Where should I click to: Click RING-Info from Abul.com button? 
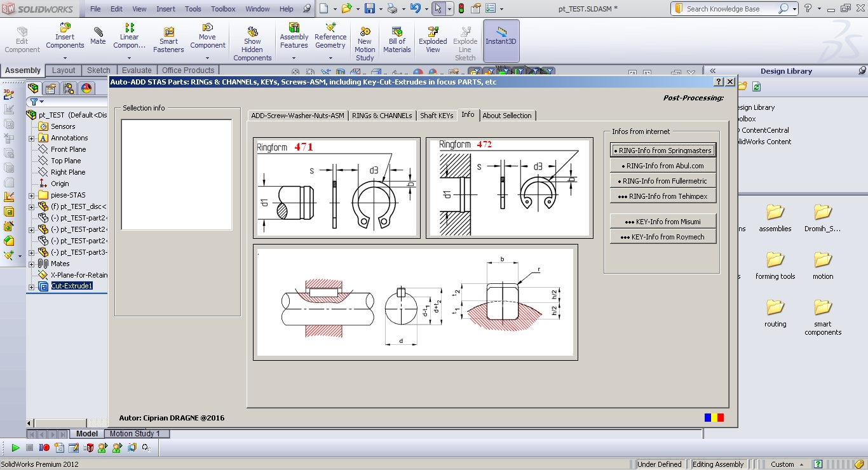tap(663, 166)
